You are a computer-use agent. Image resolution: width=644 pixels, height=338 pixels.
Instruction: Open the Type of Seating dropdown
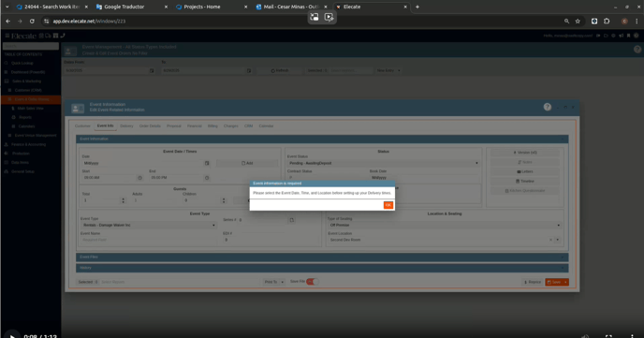click(x=445, y=225)
